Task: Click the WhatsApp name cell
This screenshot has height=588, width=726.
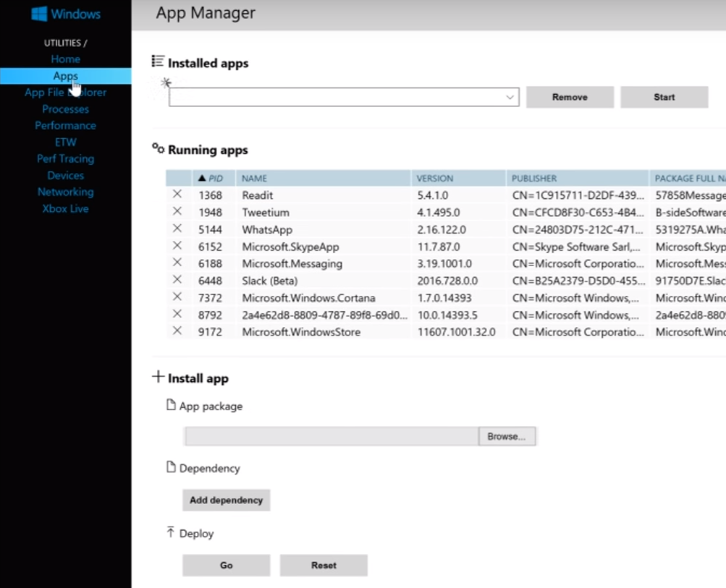Action: (x=267, y=229)
